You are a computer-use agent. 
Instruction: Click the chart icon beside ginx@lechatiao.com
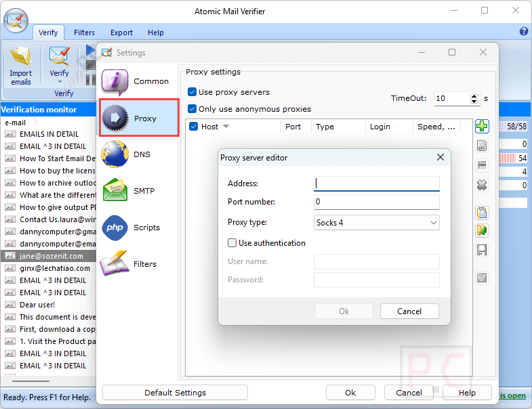click(10, 268)
